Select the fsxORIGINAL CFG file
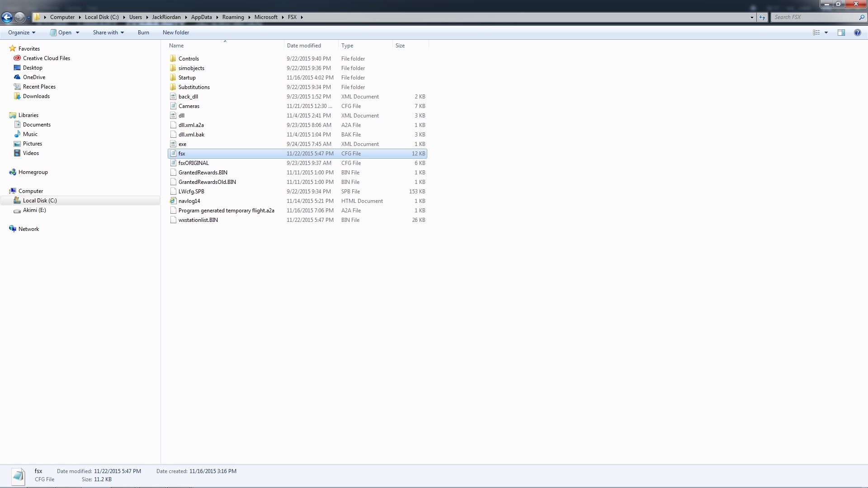Image resolution: width=868 pixels, height=488 pixels. click(193, 163)
